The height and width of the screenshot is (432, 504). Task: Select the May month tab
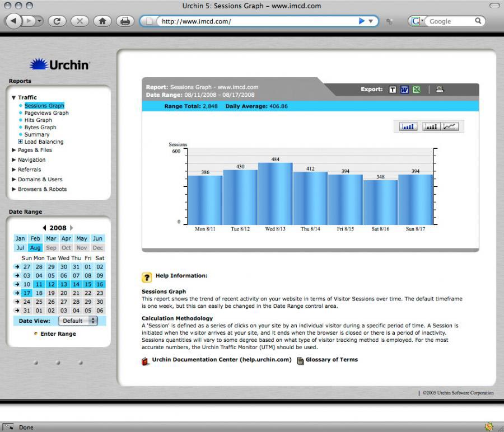coord(82,238)
